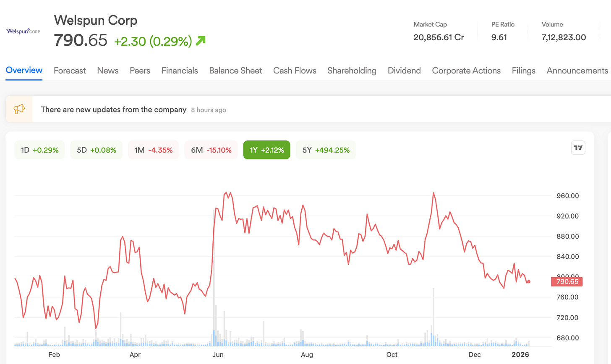Screen dimensions: 611x364
Task: Select the 1M -4.35% range
Action: 153,150
